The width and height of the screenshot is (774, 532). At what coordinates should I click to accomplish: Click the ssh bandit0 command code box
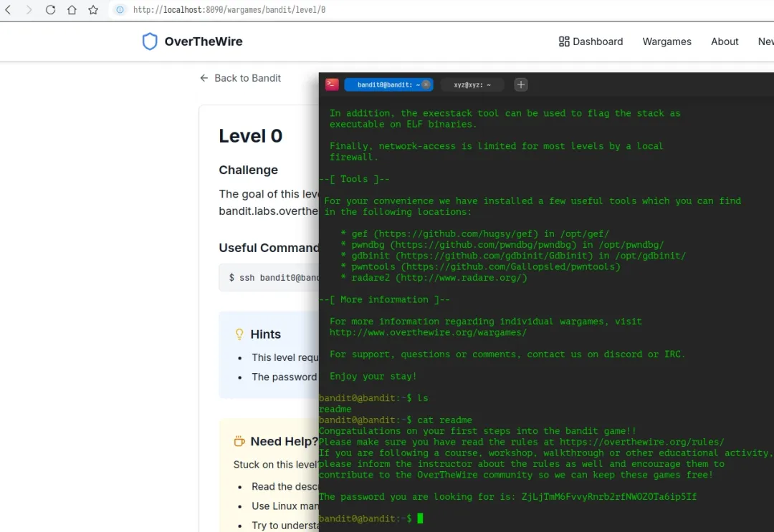click(x=269, y=278)
